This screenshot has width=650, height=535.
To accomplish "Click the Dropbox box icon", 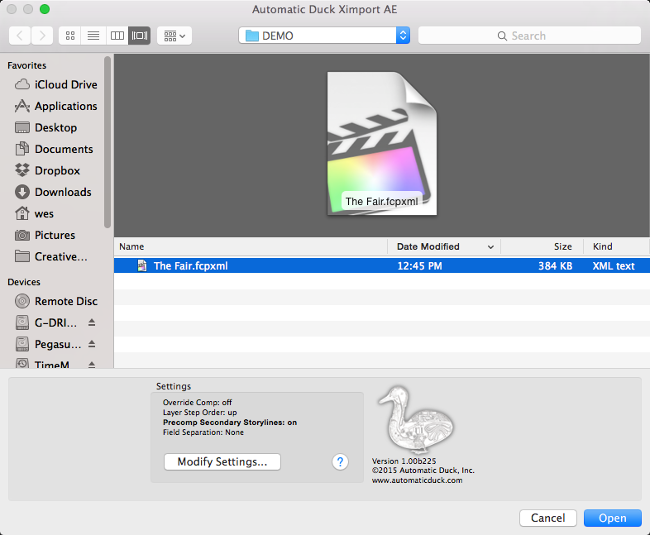I will coord(22,170).
